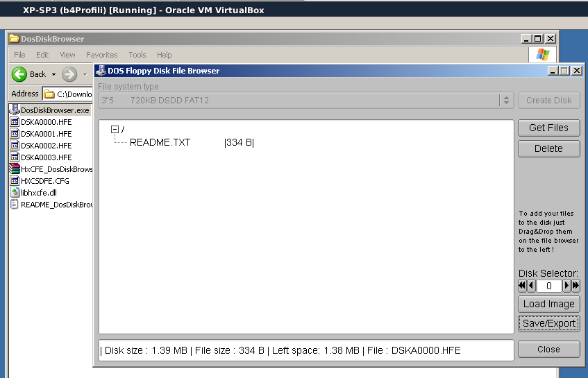Open the Help menu in Explorer
This screenshot has width=588, height=378.
point(165,55)
